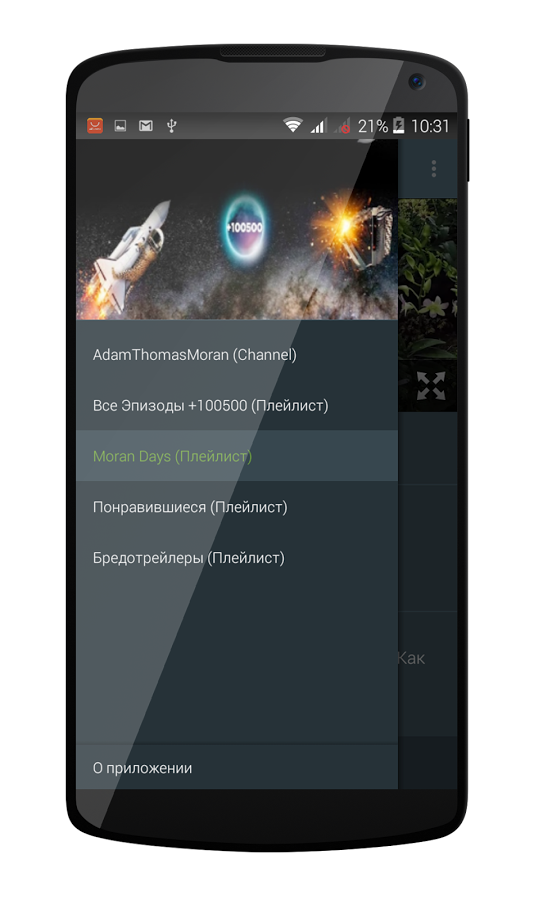Viewport: 543px width, 900px height.
Task: Tap the clock showing 10:31
Action: click(430, 126)
